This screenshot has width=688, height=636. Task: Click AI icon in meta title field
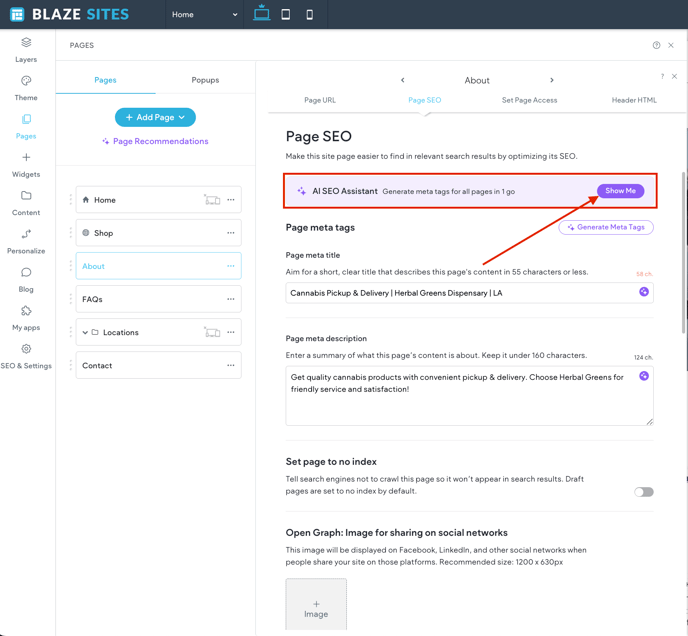[x=644, y=292]
